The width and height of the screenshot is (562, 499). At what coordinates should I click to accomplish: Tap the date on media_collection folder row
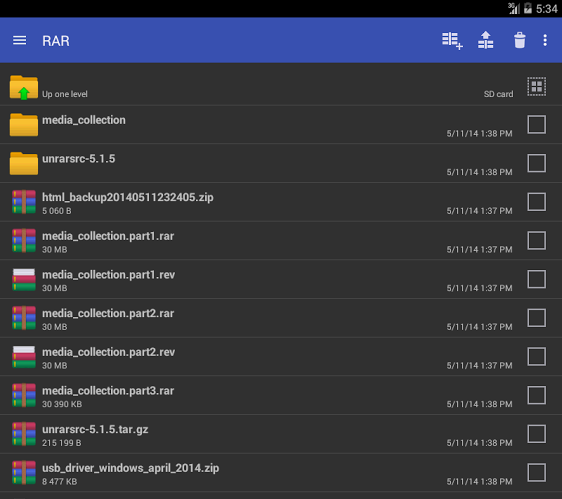point(479,133)
